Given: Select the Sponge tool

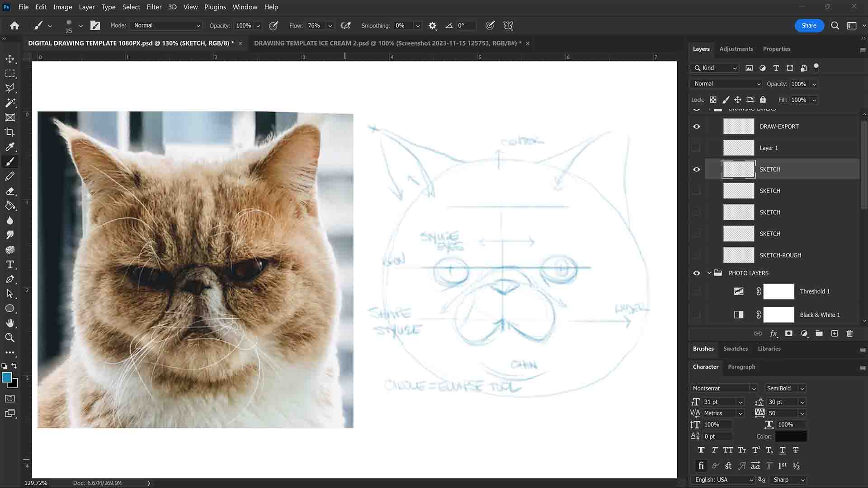Looking at the screenshot, I should click(x=10, y=250).
